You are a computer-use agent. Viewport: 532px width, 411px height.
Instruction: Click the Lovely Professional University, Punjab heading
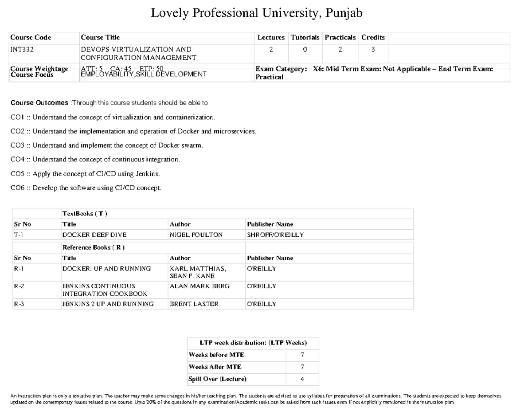256,13
